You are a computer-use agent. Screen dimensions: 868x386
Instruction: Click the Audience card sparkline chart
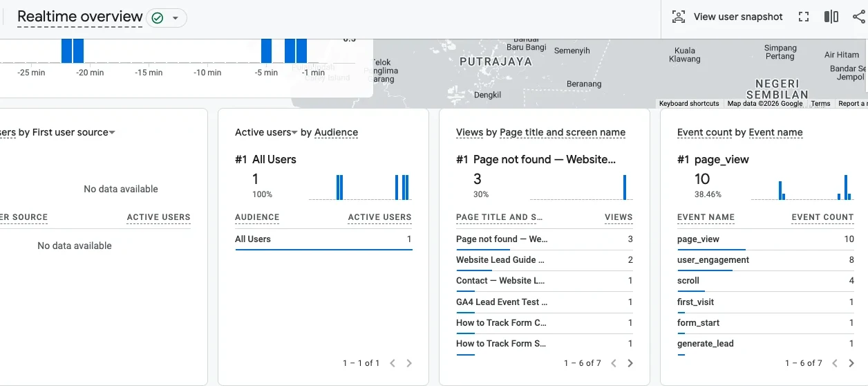click(x=360, y=187)
